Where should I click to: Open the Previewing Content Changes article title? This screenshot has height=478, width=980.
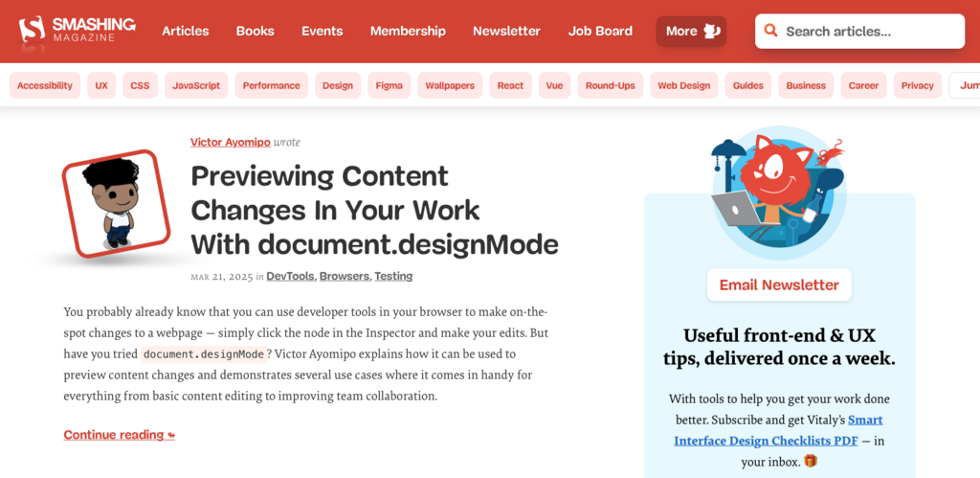click(374, 210)
